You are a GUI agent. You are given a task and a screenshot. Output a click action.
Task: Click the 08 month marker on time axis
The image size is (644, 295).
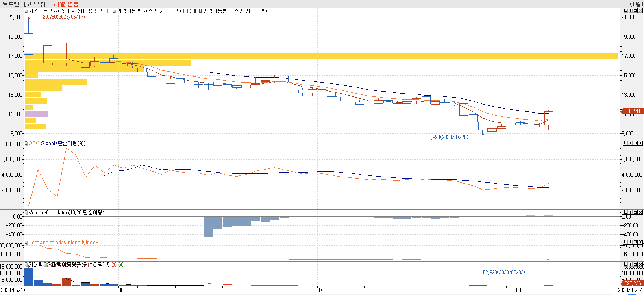click(519, 290)
